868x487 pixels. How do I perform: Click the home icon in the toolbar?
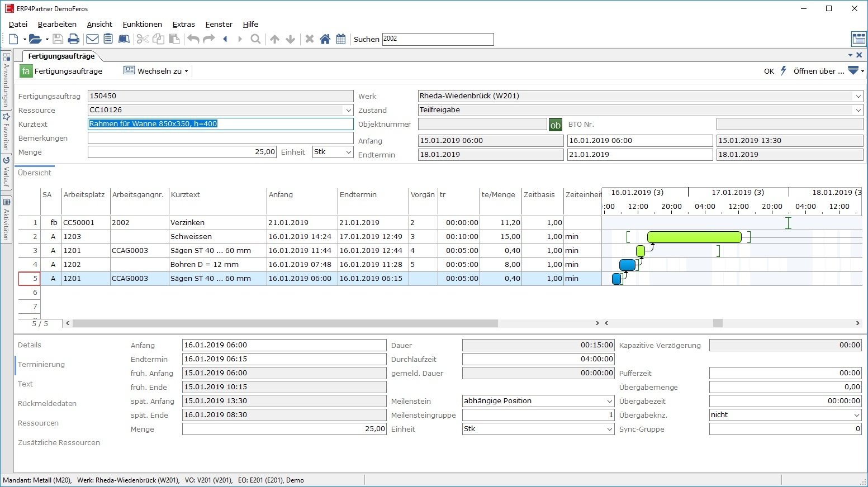325,39
